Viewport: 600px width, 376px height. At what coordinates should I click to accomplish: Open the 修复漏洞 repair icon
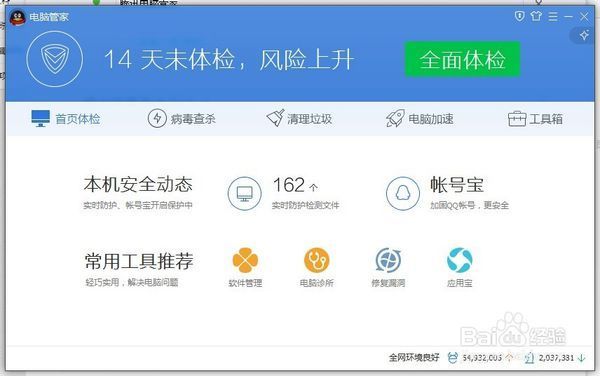388,260
